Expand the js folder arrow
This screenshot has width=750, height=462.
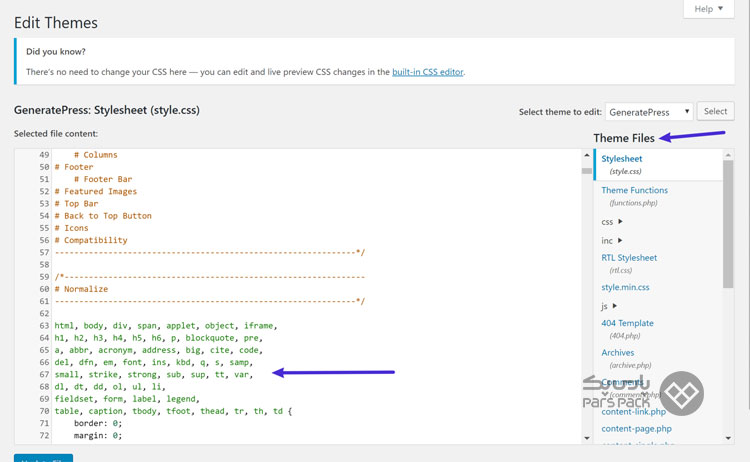pos(615,306)
